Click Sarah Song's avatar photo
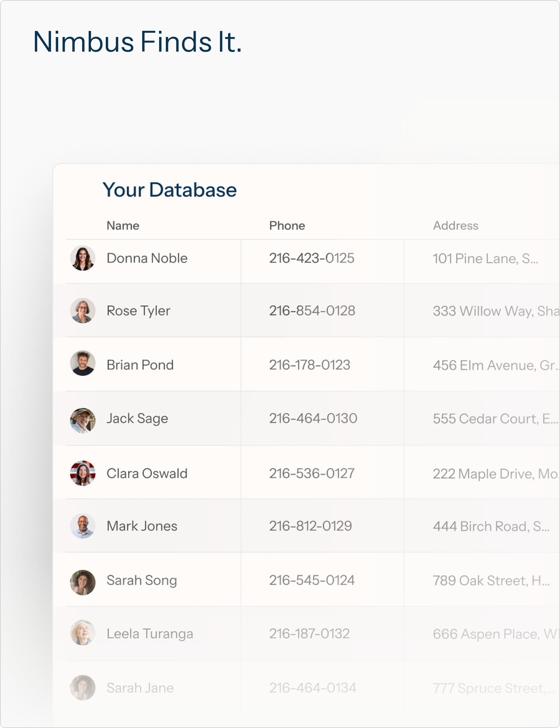Screen dimensions: 560x728 (x=83, y=582)
